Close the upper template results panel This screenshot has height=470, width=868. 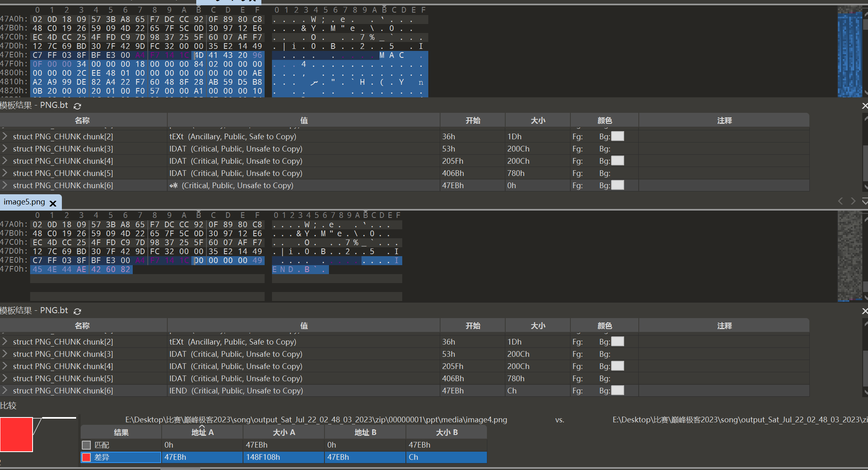865,106
